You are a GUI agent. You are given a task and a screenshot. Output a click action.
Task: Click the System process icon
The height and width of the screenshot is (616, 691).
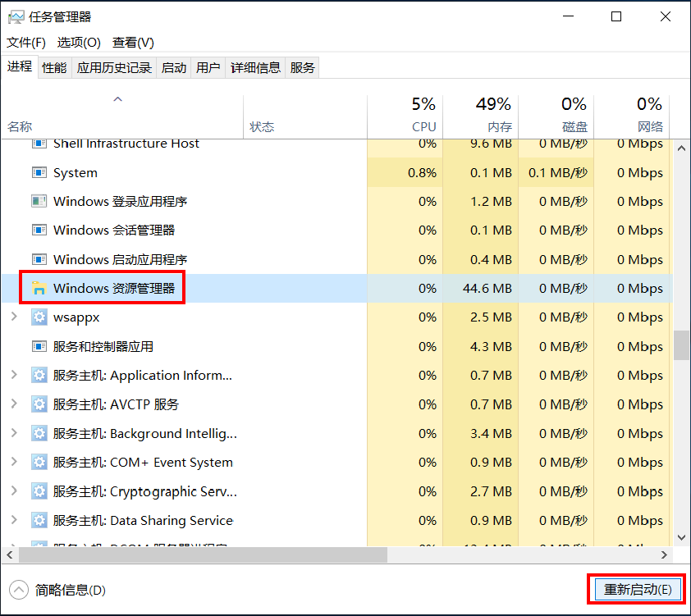click(x=39, y=173)
